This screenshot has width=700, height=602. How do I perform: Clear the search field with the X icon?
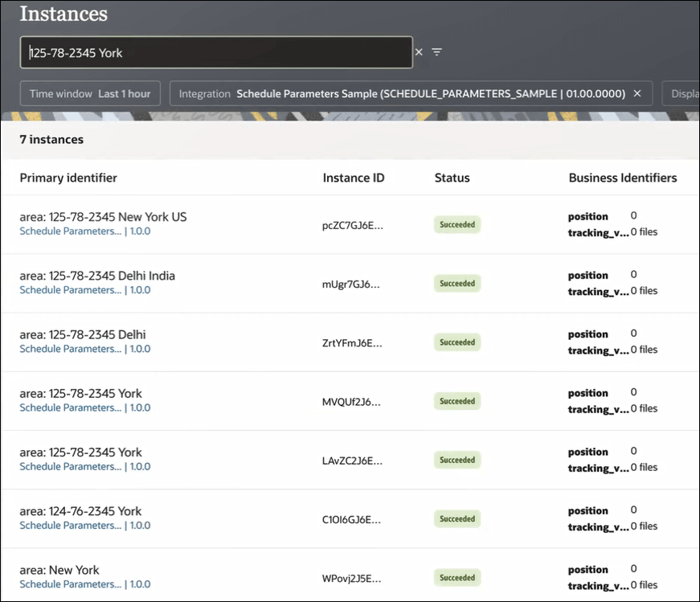(x=419, y=52)
